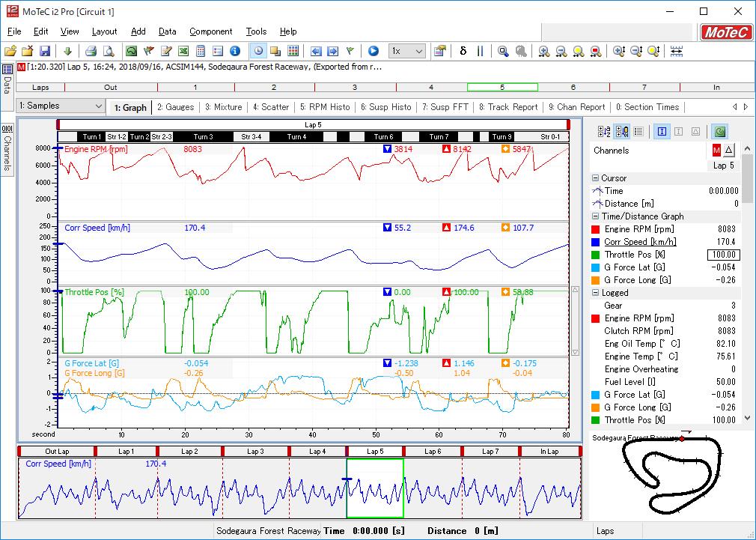Click the Excel export icon
This screenshot has height=540, width=756.
183,51
